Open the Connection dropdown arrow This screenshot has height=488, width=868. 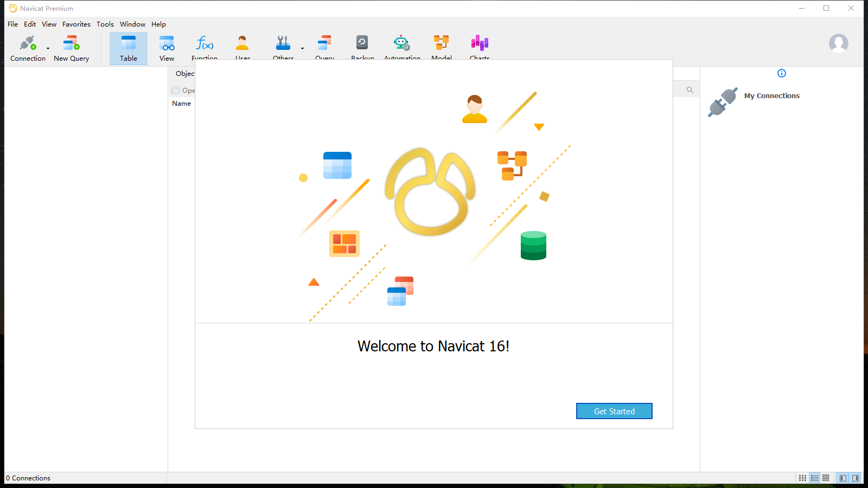click(x=48, y=49)
